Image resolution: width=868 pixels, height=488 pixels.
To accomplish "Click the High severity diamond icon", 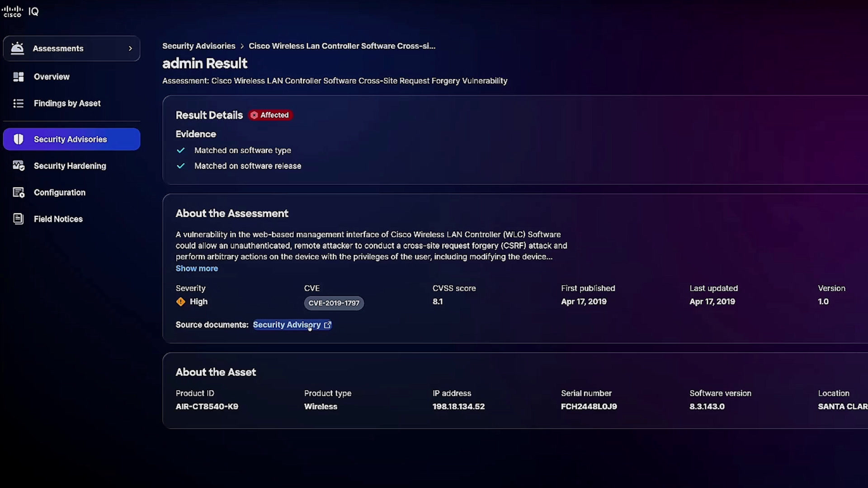I will coord(181,302).
